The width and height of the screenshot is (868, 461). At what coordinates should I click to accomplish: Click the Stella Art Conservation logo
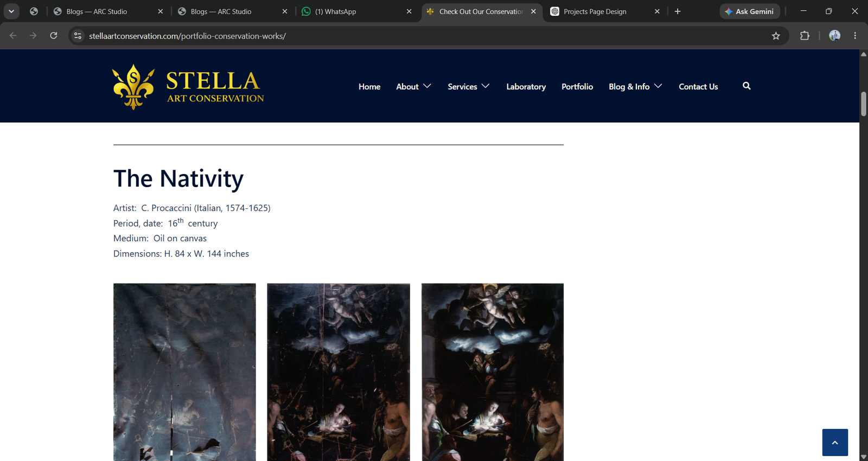(188, 87)
